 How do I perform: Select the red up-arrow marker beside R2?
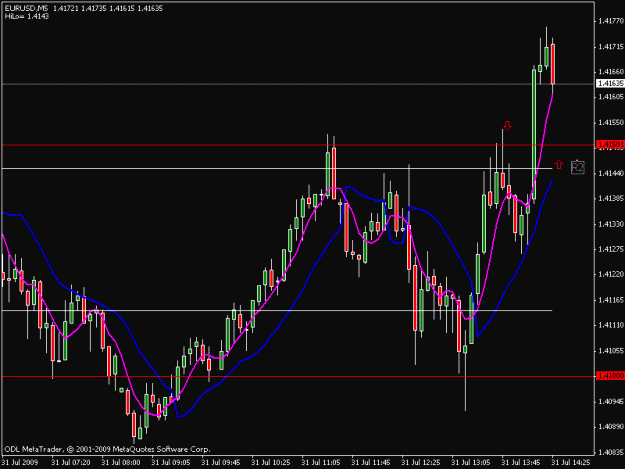[x=559, y=164]
